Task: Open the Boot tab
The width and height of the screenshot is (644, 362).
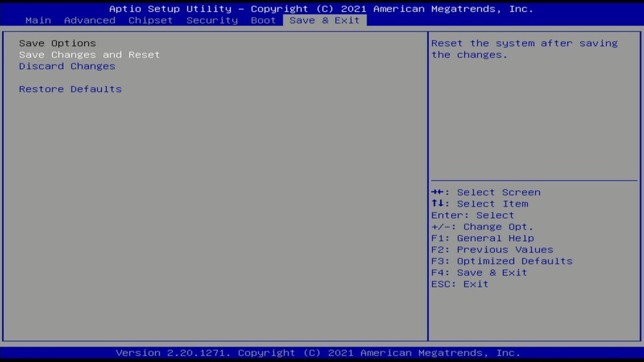Action: (x=263, y=20)
